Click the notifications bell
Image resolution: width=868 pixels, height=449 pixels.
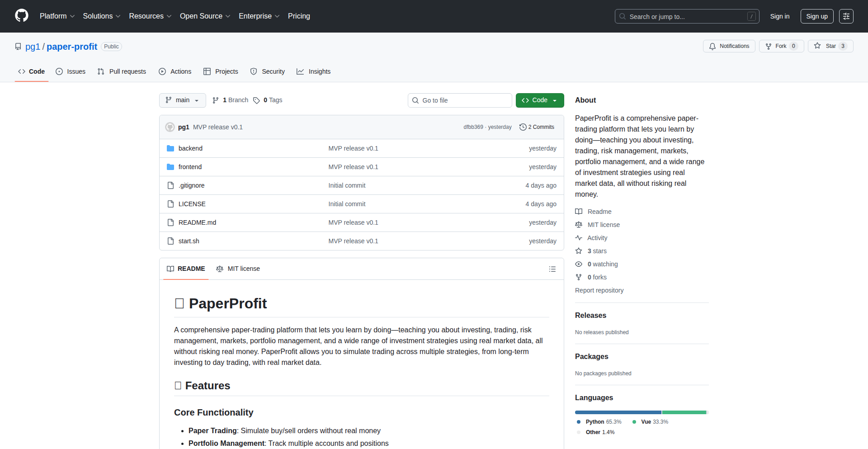(712, 46)
